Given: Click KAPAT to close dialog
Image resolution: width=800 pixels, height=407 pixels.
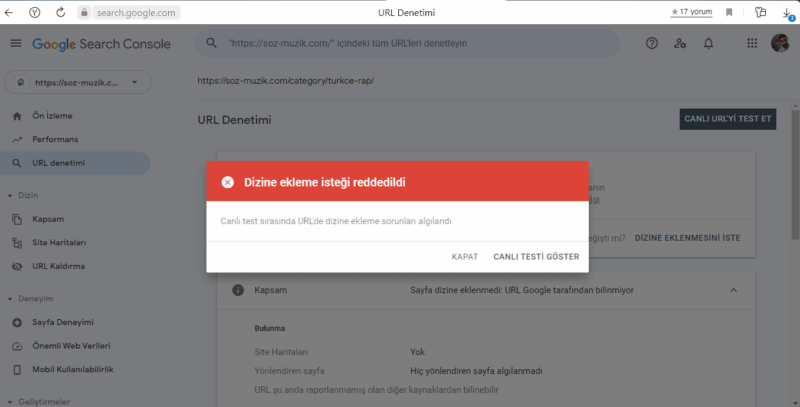Looking at the screenshot, I should coord(464,257).
